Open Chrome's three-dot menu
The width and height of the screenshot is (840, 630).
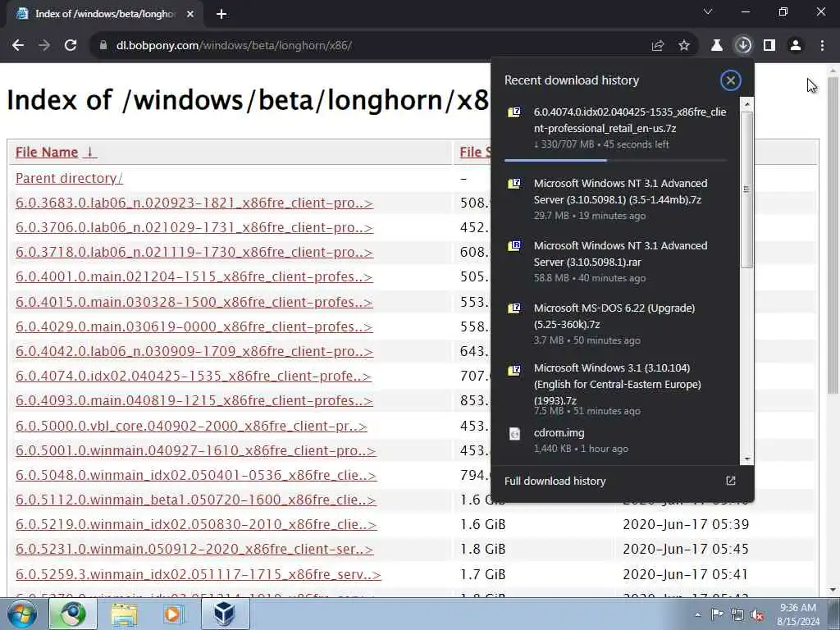[x=822, y=46]
